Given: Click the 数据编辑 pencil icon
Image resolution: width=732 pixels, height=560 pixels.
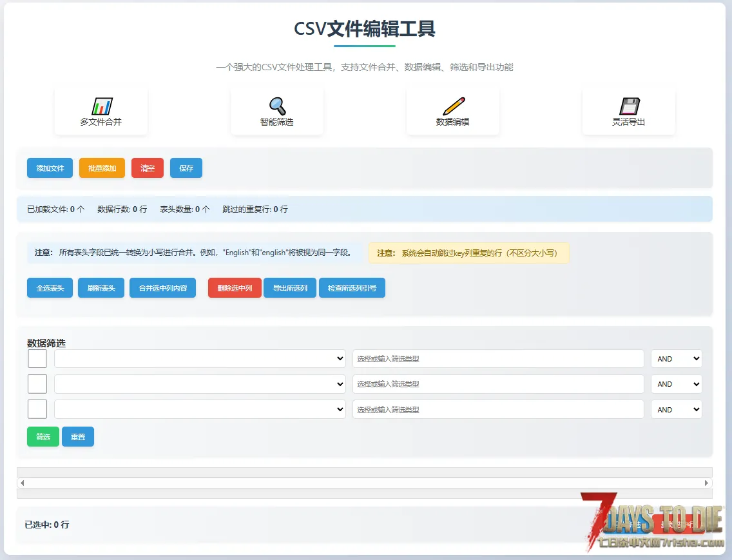Looking at the screenshot, I should tap(453, 106).
